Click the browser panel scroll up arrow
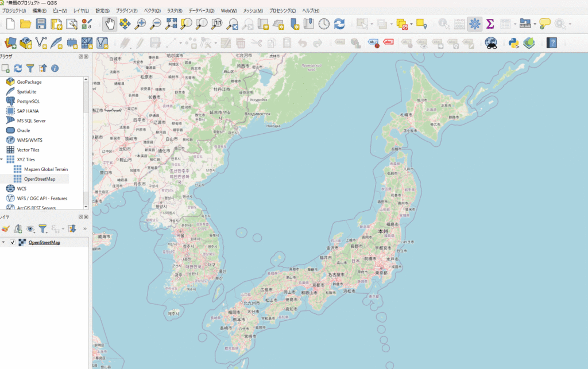588x369 pixels. click(86, 79)
